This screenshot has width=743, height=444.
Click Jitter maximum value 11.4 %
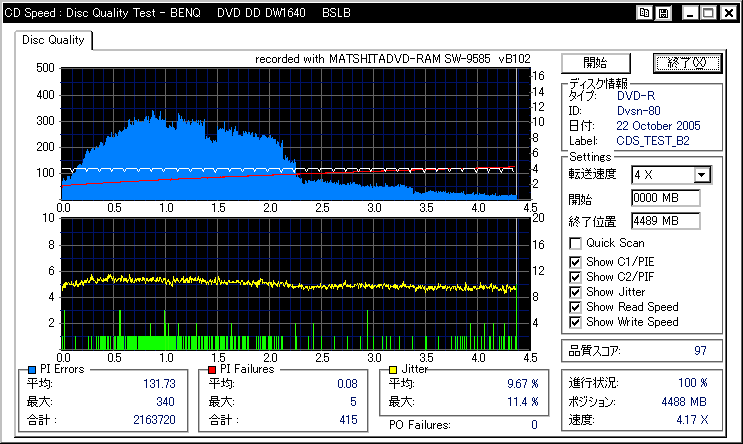[523, 402]
